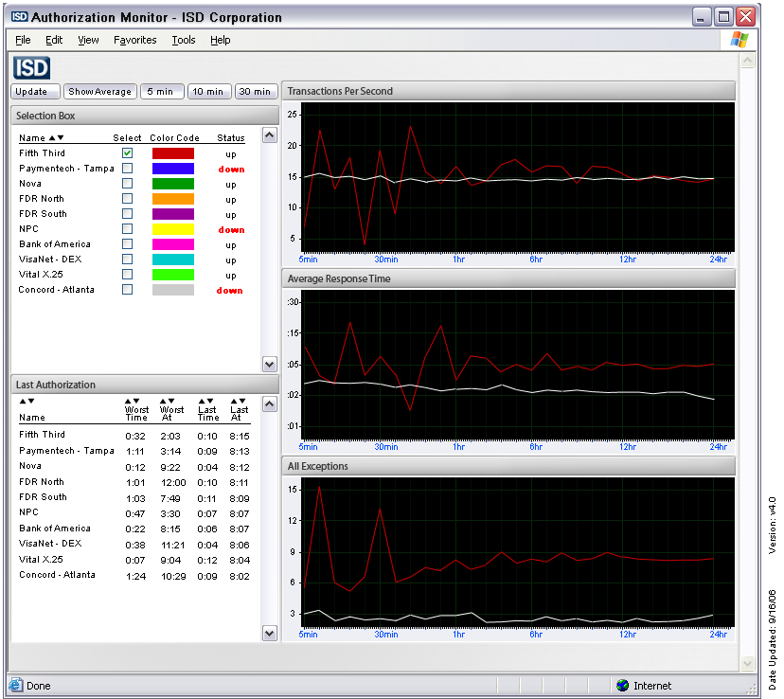The image size is (784, 699).
Task: Click the Windows flag logo in the menu bar
Action: pos(739,40)
